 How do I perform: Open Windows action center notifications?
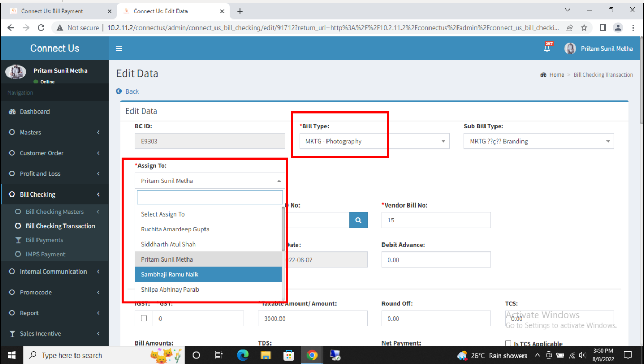[x=628, y=354]
